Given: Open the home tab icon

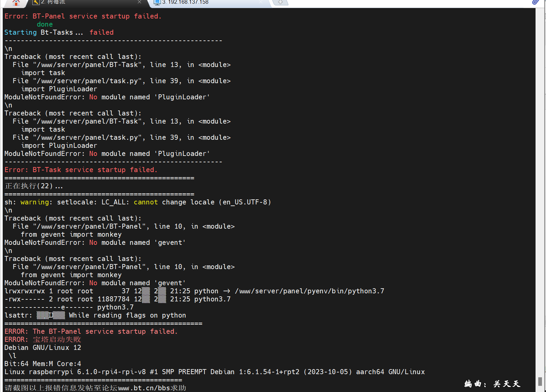Looking at the screenshot, I should coord(15,3).
